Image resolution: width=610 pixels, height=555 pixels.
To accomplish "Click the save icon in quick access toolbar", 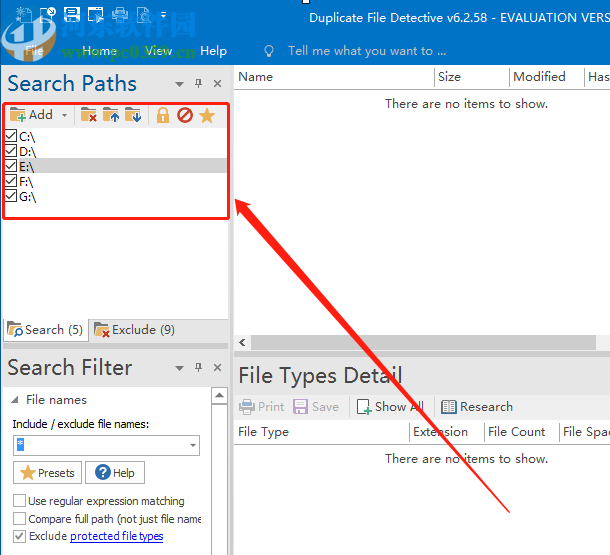I will [x=72, y=15].
